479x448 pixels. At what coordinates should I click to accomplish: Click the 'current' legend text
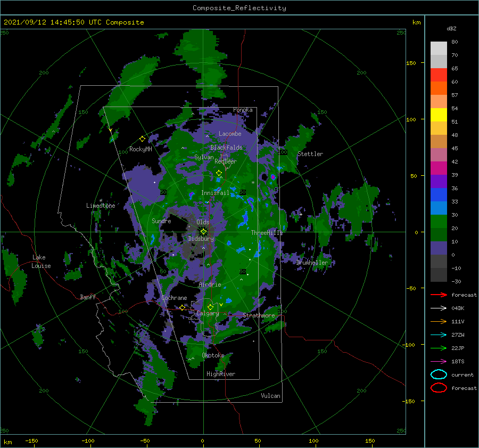pyautogui.click(x=463, y=374)
